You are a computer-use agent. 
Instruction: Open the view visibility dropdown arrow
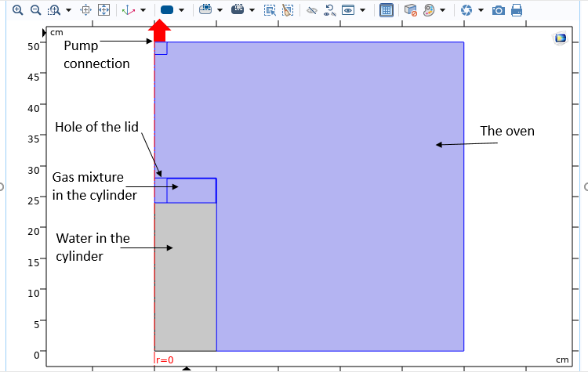click(363, 10)
